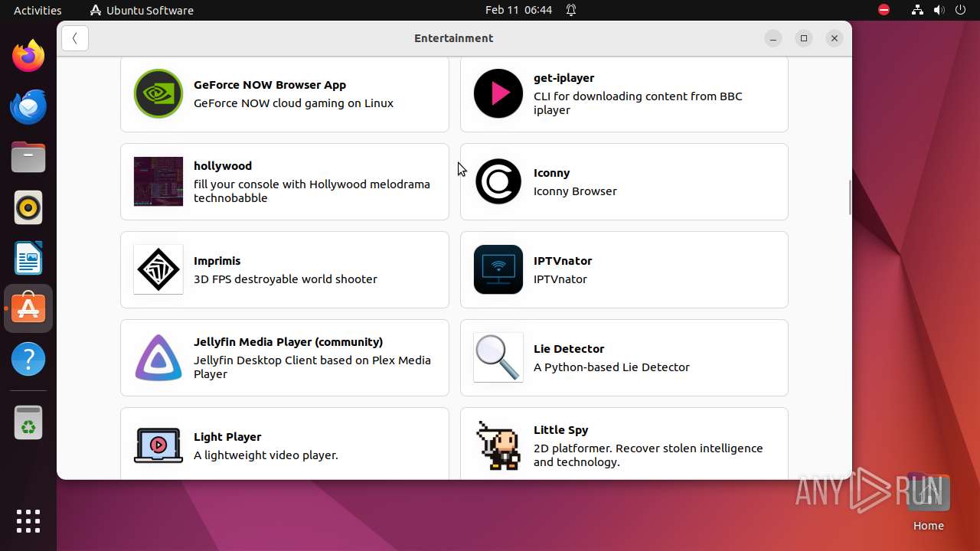Open Imprimis 3D FPS shooter description

[x=286, y=279]
